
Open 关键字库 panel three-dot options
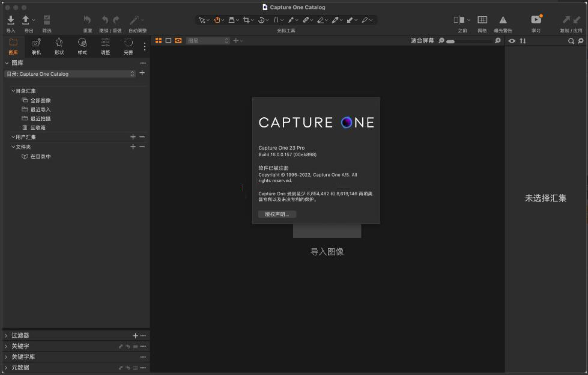click(143, 357)
